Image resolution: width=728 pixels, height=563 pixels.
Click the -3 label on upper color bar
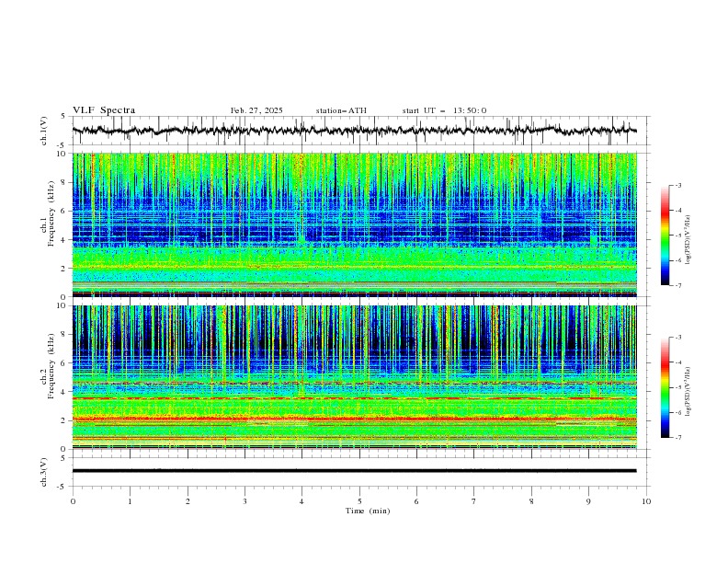pos(678,185)
